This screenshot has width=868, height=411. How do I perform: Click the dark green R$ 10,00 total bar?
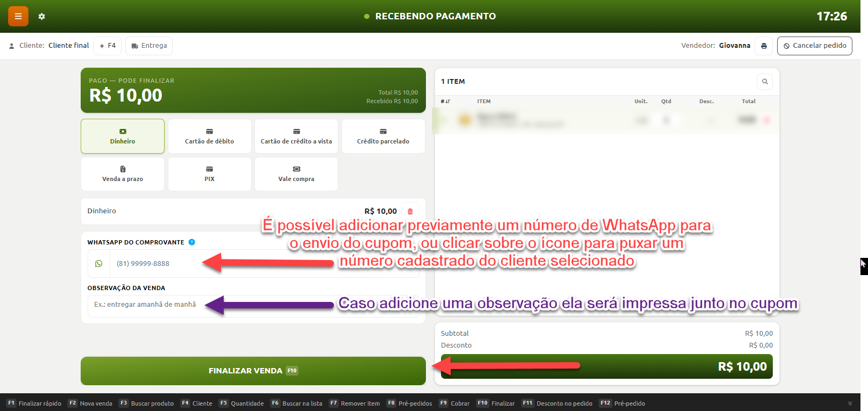pyautogui.click(x=607, y=366)
